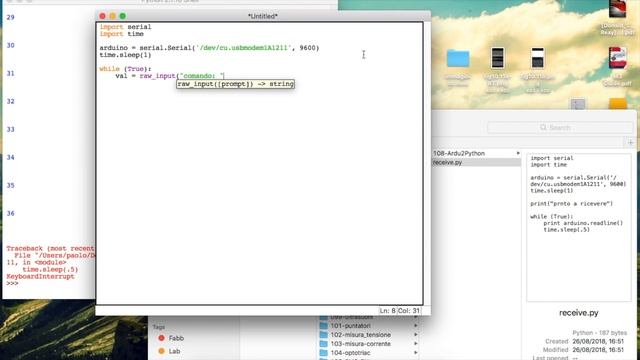Select the 102-misura_tensione folder icon in Finder
The image size is (640, 360).
(324, 335)
